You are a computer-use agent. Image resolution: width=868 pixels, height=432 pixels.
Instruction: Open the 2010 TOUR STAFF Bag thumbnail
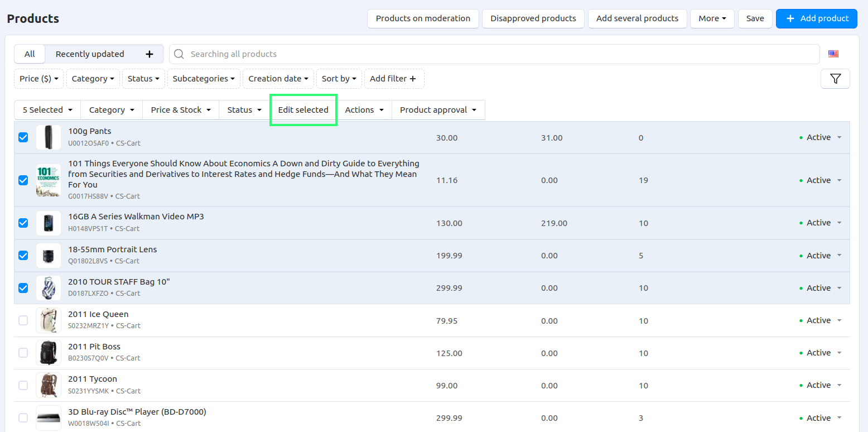[49, 288]
